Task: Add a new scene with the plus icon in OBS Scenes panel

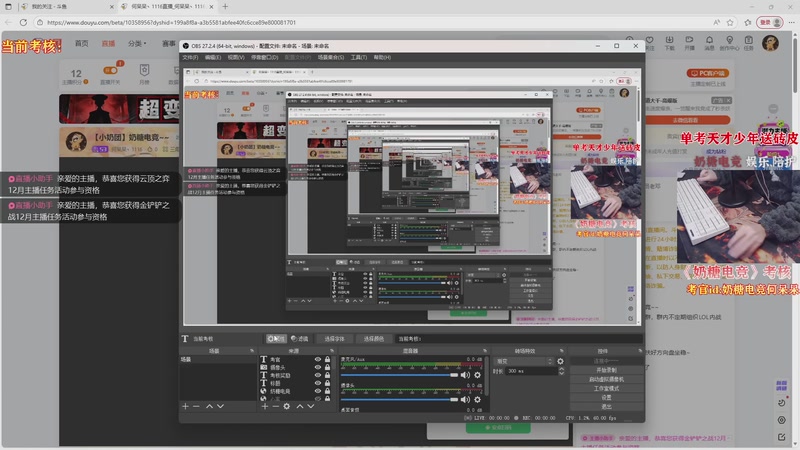Action: coord(185,406)
